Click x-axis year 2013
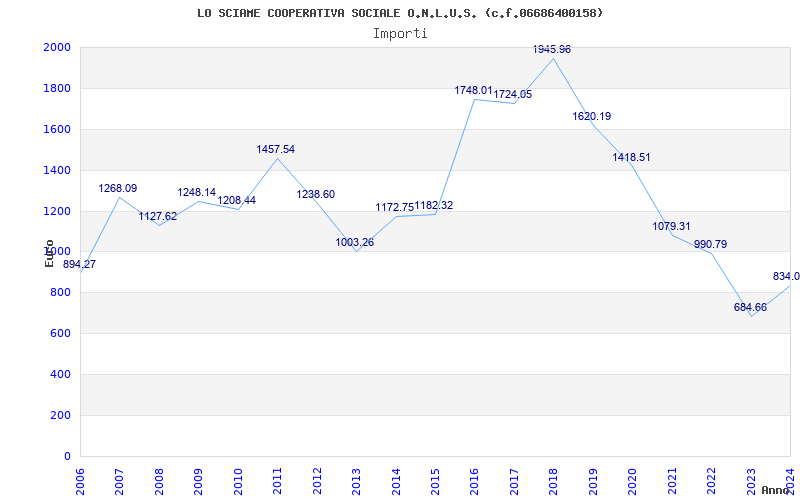 point(357,480)
